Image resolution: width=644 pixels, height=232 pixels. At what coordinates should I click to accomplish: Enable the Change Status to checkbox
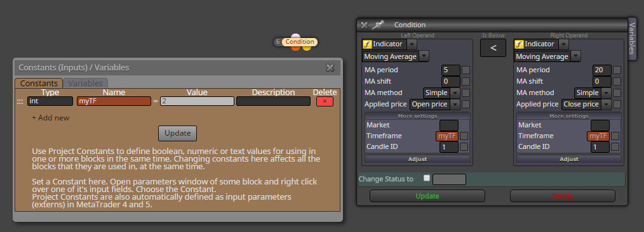(x=427, y=178)
